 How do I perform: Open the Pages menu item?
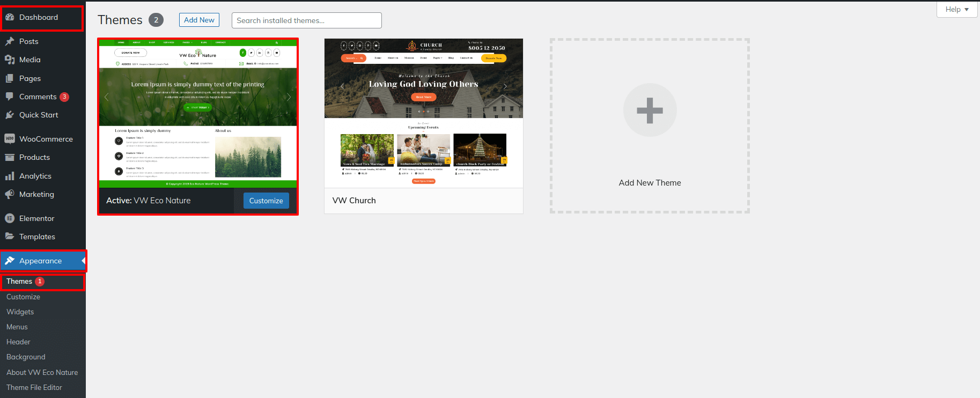pyautogui.click(x=30, y=78)
